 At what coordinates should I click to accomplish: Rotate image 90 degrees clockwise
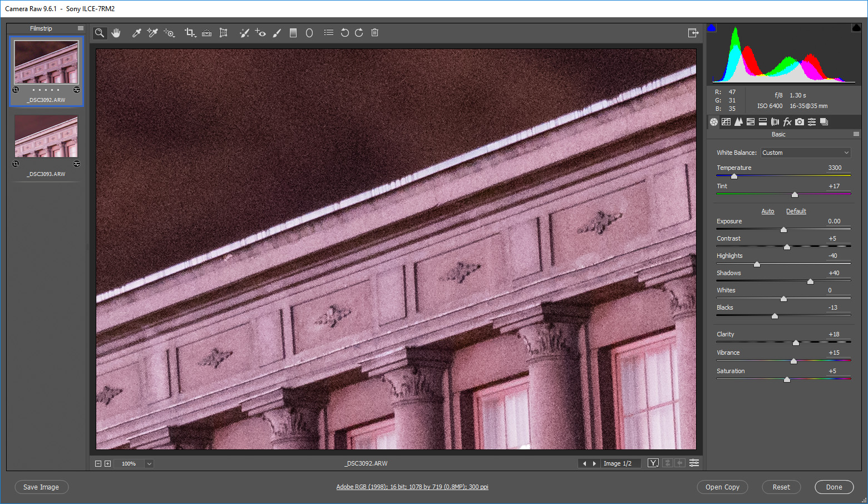(x=359, y=33)
